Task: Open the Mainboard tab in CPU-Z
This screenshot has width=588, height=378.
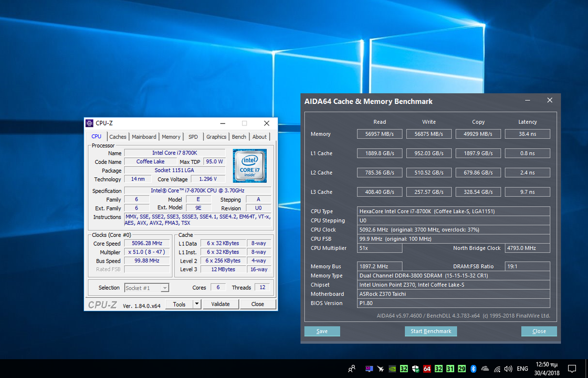Action: coord(144,137)
